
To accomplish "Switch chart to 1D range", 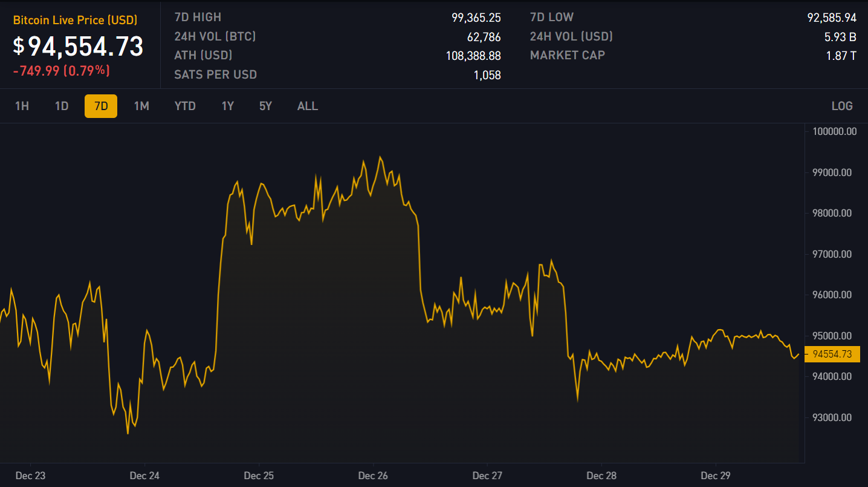I will pos(62,106).
